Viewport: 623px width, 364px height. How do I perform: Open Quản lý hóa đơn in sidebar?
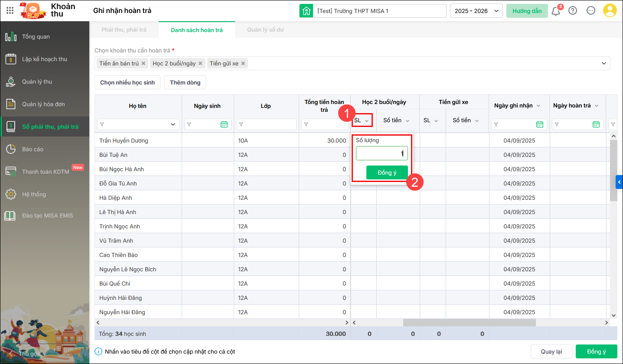point(43,104)
